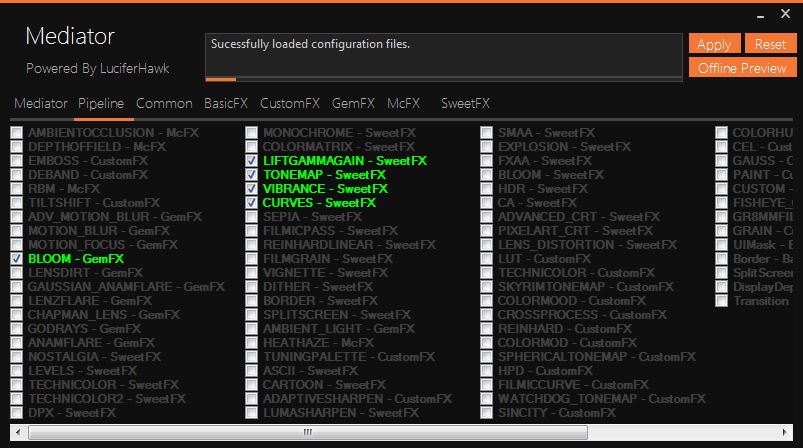The width and height of the screenshot is (803, 448).
Task: Enable SINCITY - CustomFX checkbox
Action: [487, 413]
